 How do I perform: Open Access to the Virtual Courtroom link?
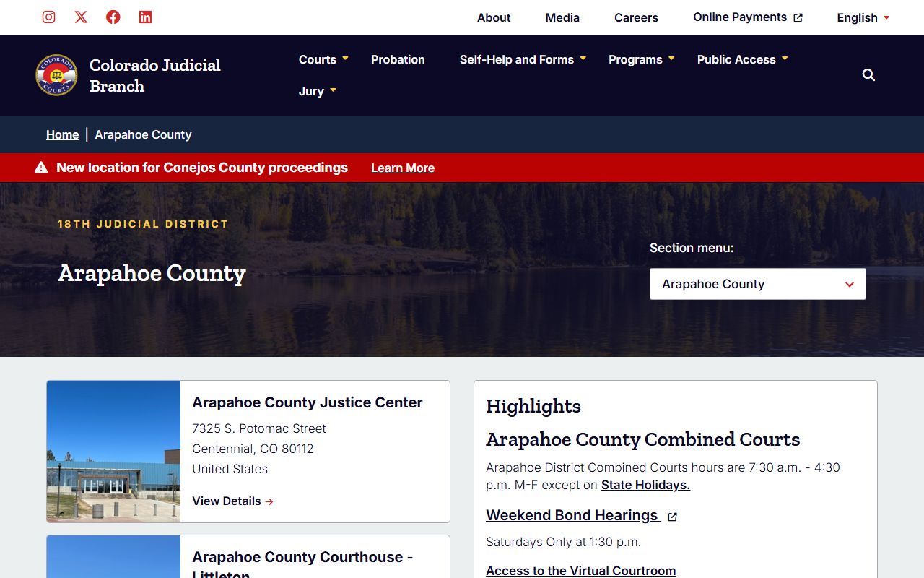click(x=581, y=570)
